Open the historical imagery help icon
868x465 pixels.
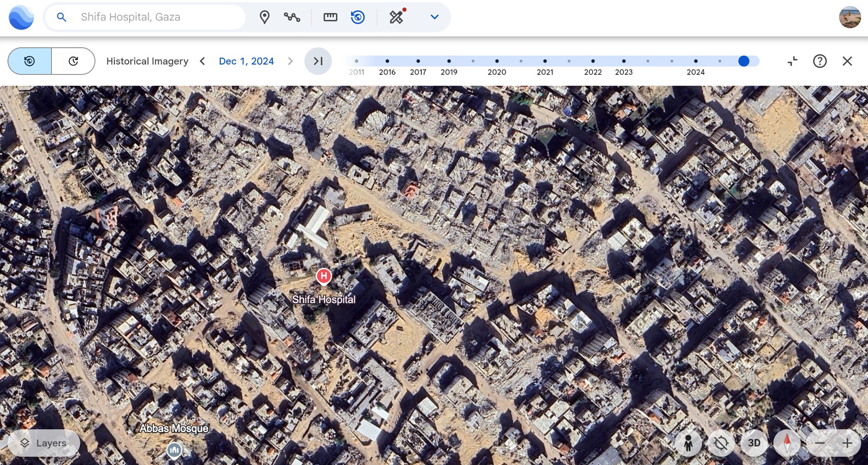point(819,61)
